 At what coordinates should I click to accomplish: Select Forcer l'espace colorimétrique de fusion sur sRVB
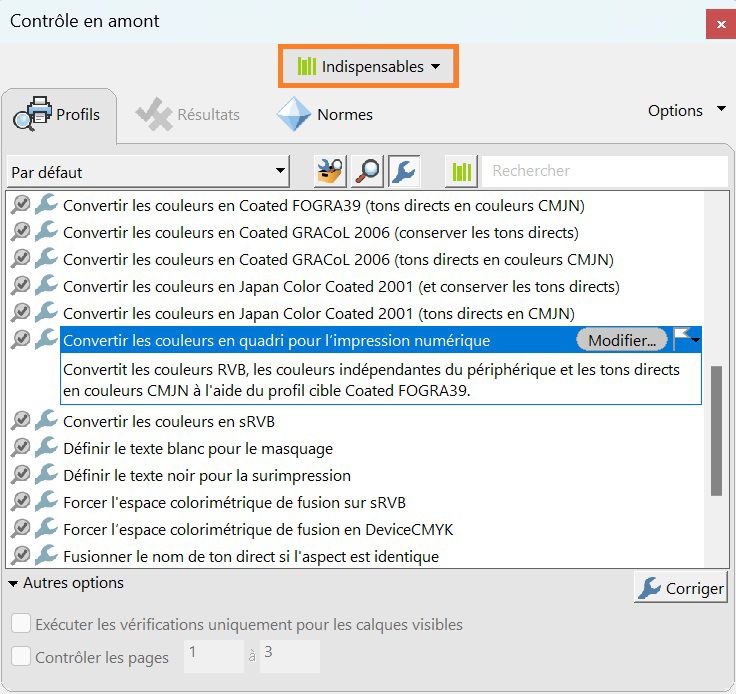click(x=234, y=503)
